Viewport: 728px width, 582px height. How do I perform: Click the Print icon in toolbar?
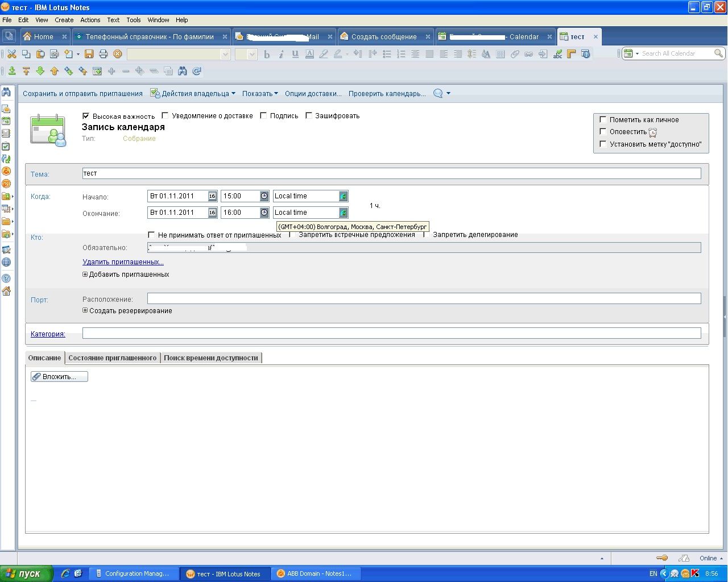tap(103, 54)
